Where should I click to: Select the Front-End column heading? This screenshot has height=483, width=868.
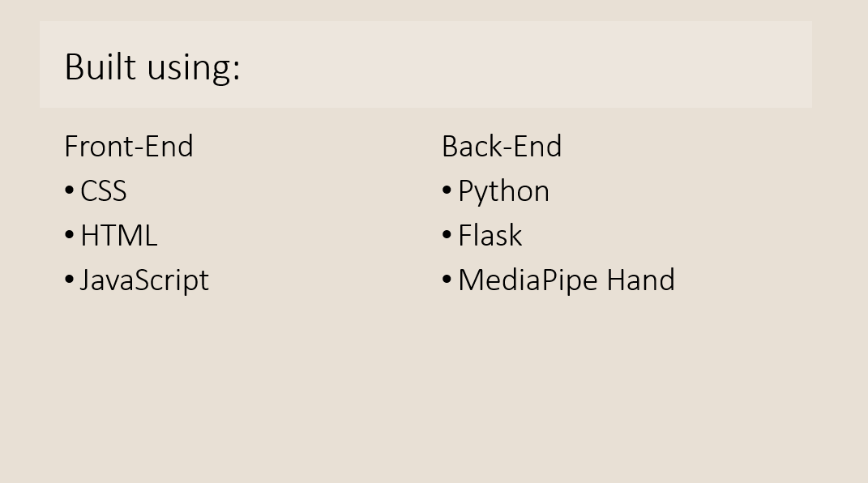tap(128, 147)
